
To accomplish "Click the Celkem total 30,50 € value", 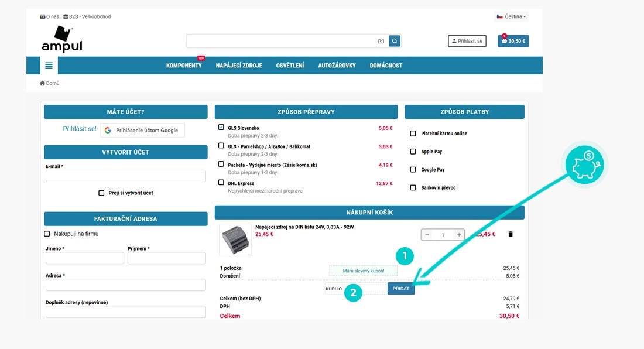I will point(509,316).
